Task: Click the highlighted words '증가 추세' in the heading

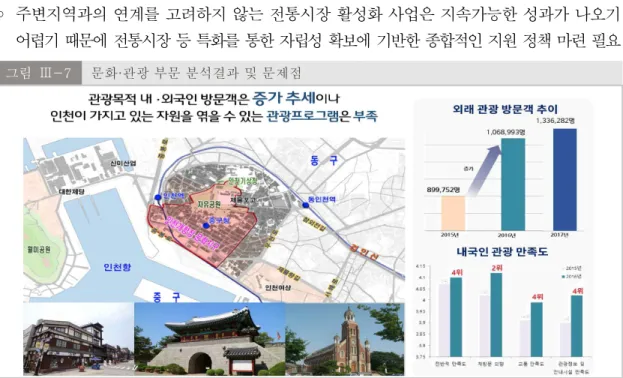Action: click(x=284, y=97)
